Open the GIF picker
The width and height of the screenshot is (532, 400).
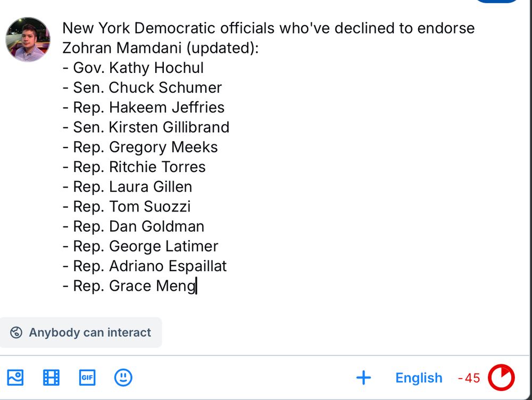(87, 378)
